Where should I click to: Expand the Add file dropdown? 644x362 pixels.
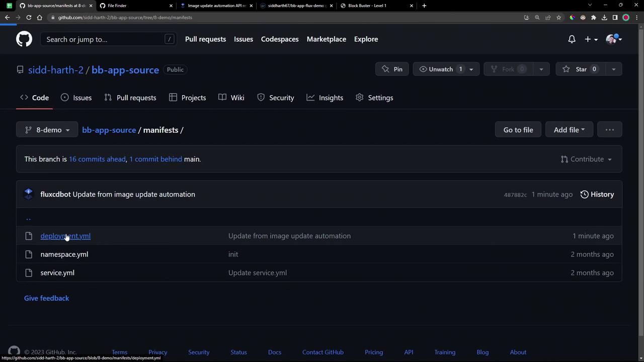(x=569, y=130)
